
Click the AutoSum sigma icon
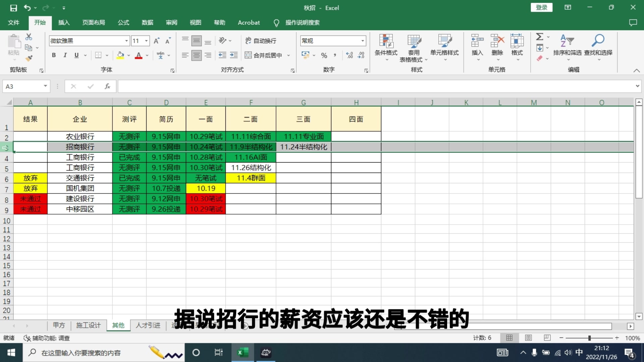(x=540, y=37)
